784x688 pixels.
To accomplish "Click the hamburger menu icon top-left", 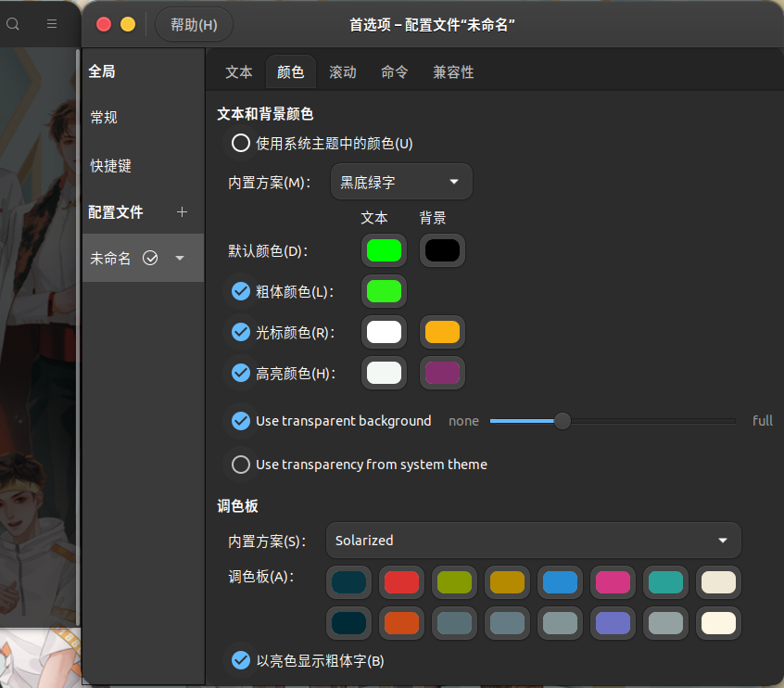I will click(x=51, y=24).
